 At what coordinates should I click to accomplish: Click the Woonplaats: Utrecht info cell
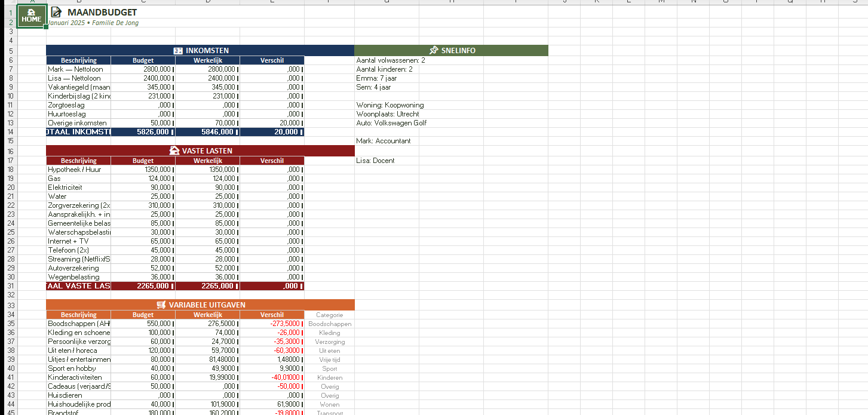[388, 114]
